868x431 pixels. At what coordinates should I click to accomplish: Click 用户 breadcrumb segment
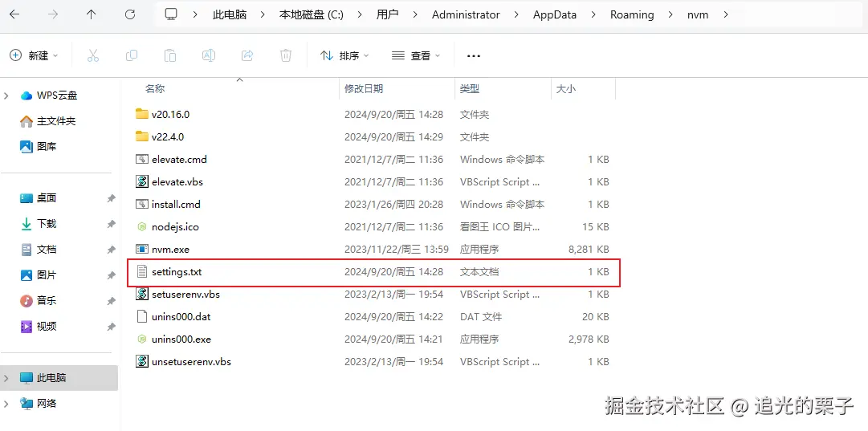(x=388, y=15)
